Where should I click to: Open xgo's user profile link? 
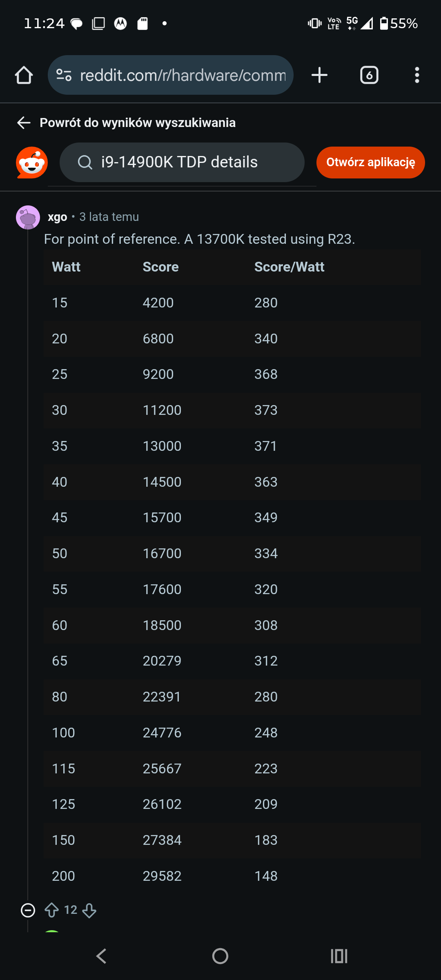(x=57, y=217)
